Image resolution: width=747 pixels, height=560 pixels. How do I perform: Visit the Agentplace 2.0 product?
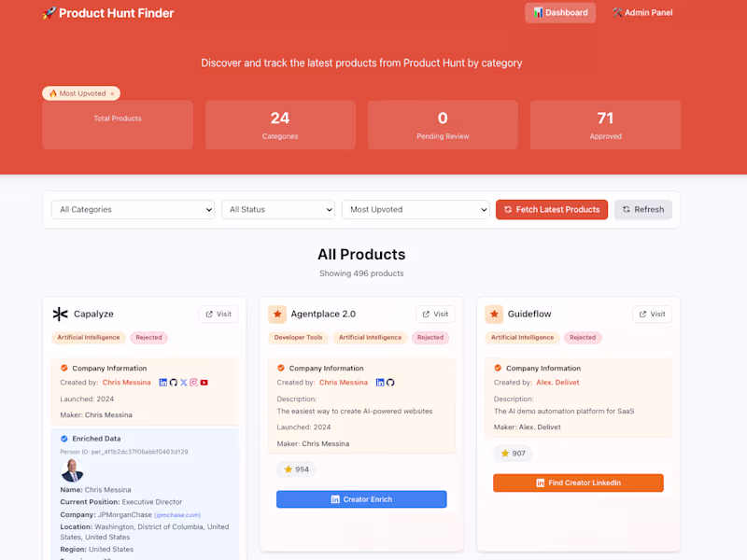[x=435, y=314]
